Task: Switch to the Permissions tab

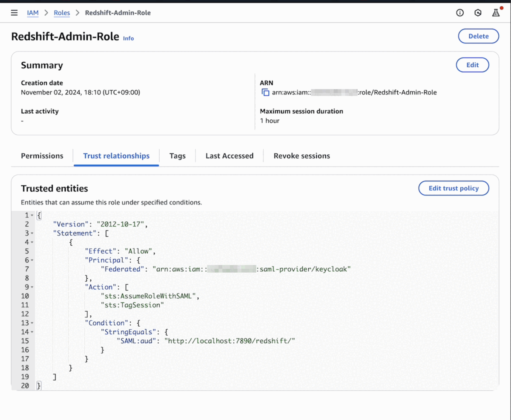Action: coord(42,156)
